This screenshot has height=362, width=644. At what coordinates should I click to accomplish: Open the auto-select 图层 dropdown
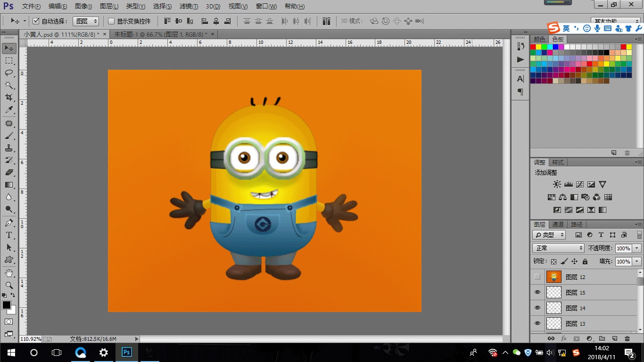pyautogui.click(x=86, y=21)
